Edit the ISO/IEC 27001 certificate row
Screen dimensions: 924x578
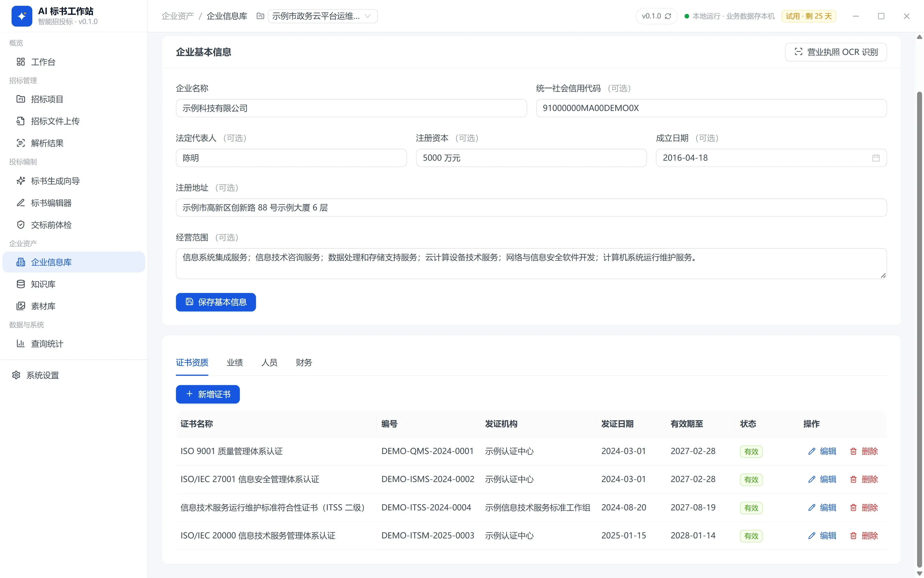pyautogui.click(x=822, y=479)
